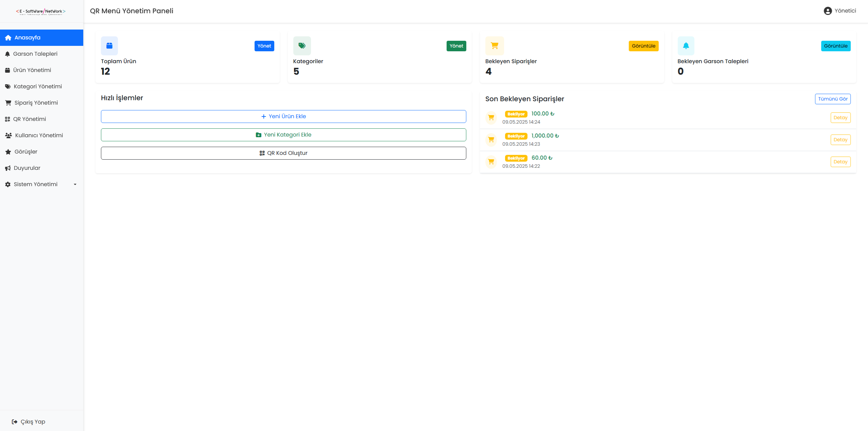Go to Sipariş Yönetimi page
The image size is (868, 431).
[36, 103]
